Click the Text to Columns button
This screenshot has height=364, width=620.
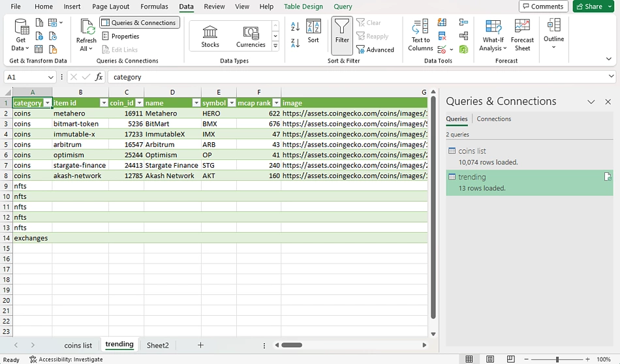420,36
